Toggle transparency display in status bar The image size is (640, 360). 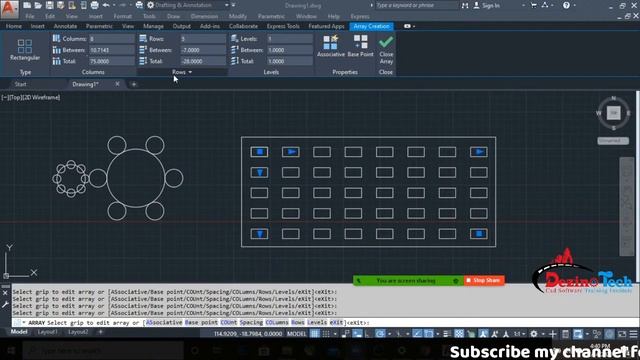point(459,334)
